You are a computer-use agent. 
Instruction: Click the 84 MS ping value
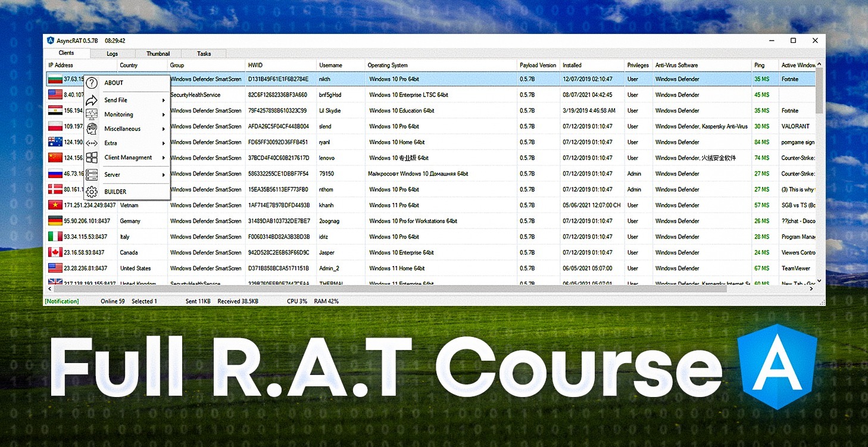[x=761, y=142]
